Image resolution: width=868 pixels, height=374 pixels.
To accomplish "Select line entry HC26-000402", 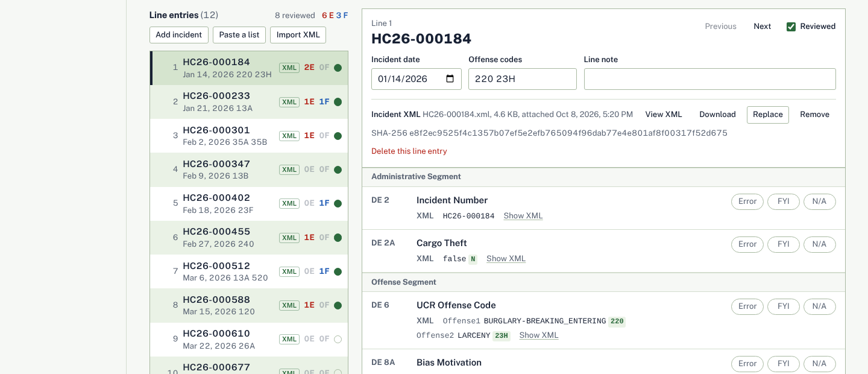I will [250, 204].
